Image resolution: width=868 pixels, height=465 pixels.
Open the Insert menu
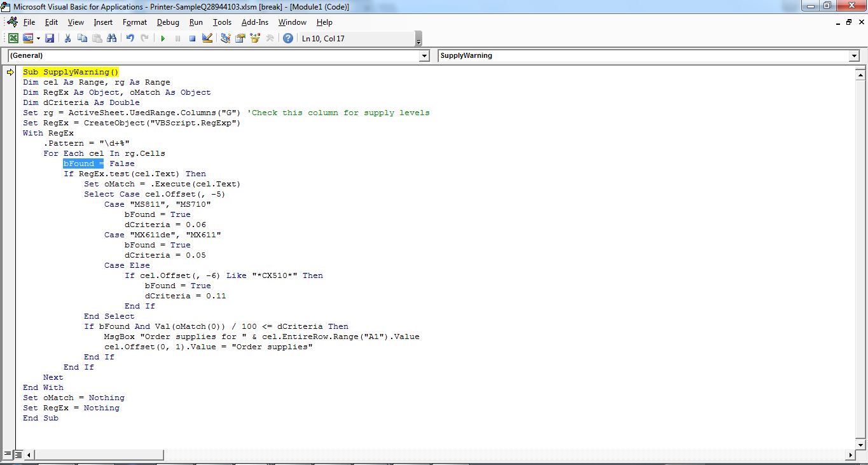pos(103,22)
